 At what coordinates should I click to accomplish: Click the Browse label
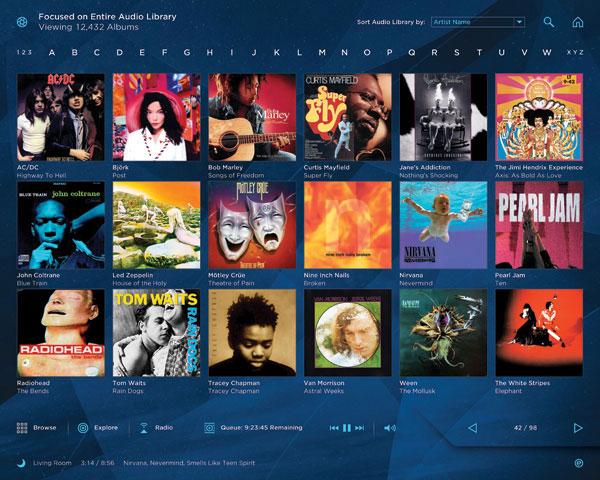tap(44, 428)
